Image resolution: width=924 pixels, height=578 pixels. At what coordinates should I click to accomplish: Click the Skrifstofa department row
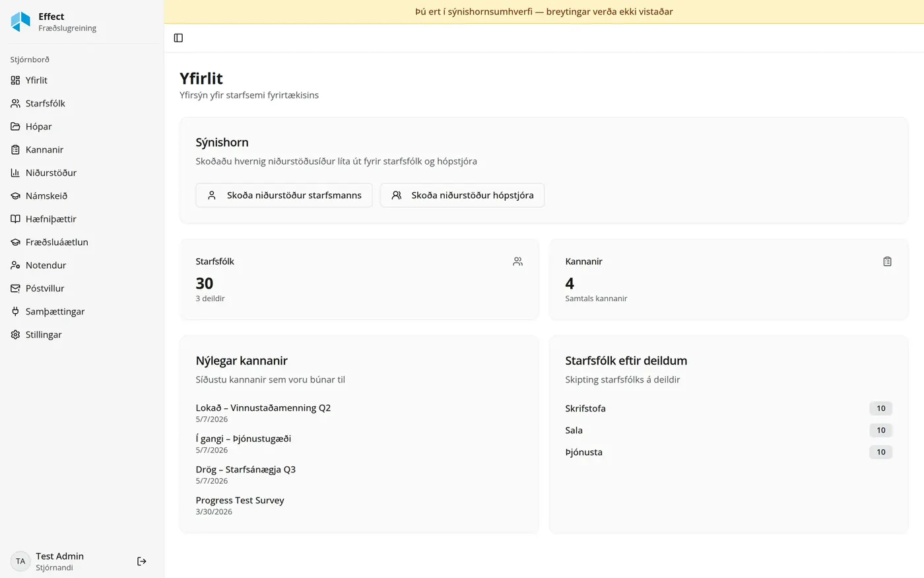tap(729, 408)
